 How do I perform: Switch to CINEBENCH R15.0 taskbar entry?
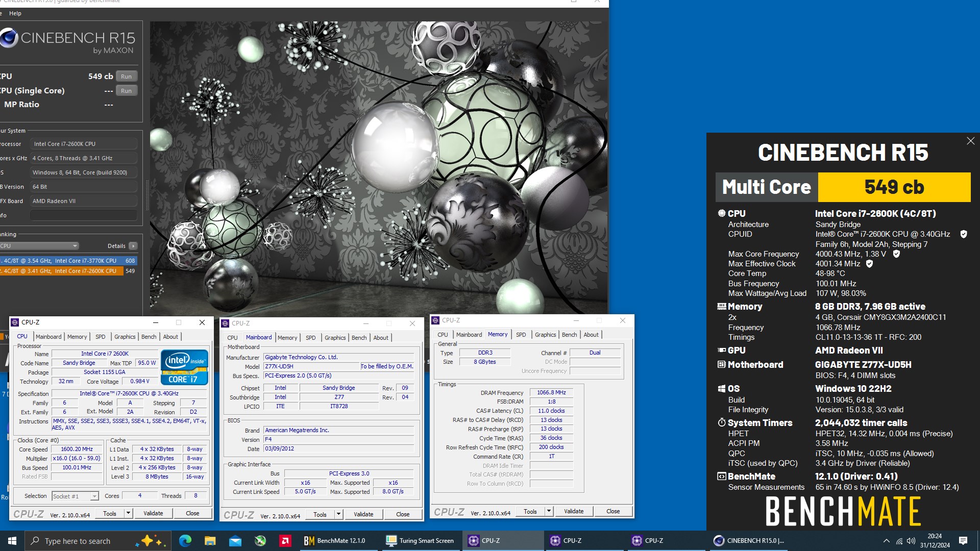tap(749, 541)
